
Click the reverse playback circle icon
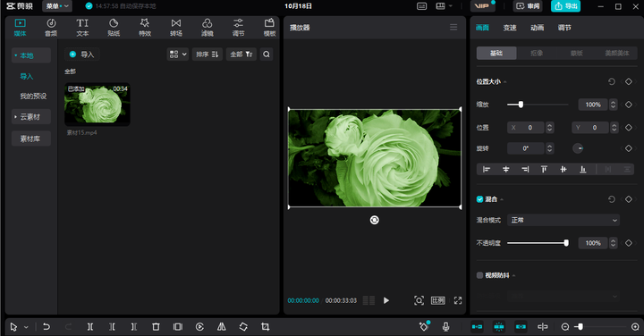199,326
